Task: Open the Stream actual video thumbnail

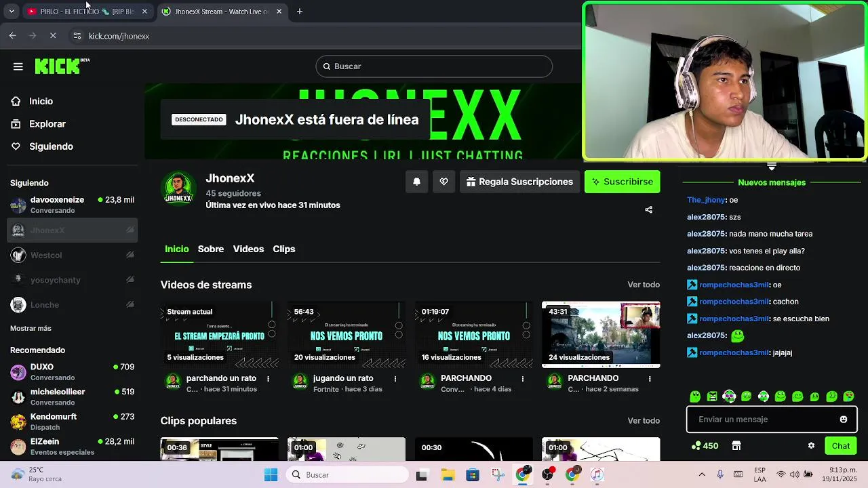Action: click(219, 335)
